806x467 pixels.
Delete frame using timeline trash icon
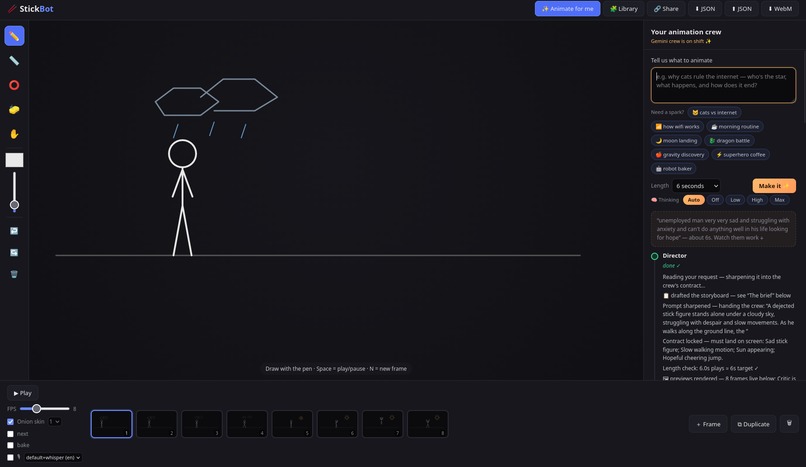click(789, 424)
